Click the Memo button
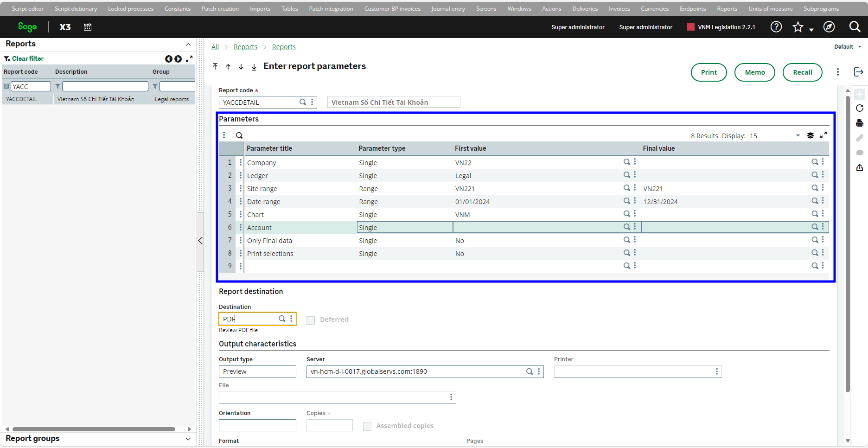 pos(755,72)
